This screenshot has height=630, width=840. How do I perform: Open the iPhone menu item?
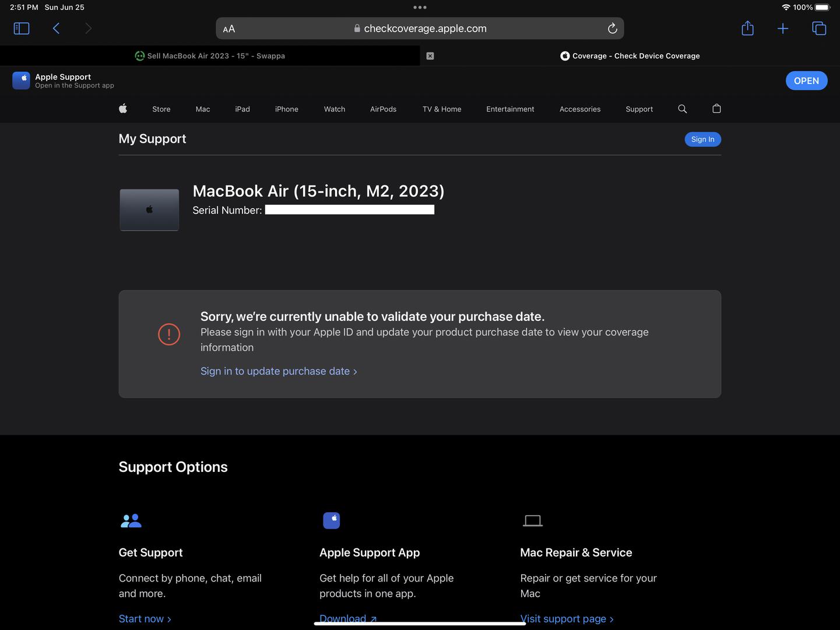(287, 109)
